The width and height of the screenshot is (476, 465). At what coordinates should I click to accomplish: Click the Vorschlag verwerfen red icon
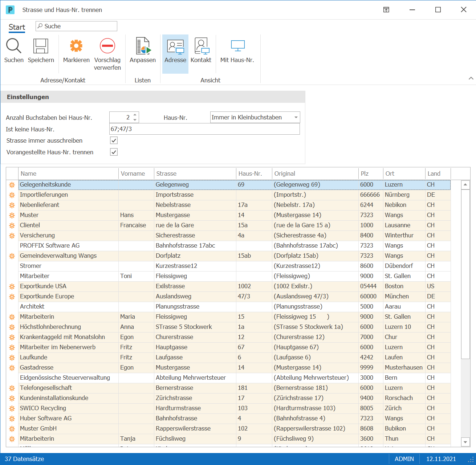(x=107, y=46)
